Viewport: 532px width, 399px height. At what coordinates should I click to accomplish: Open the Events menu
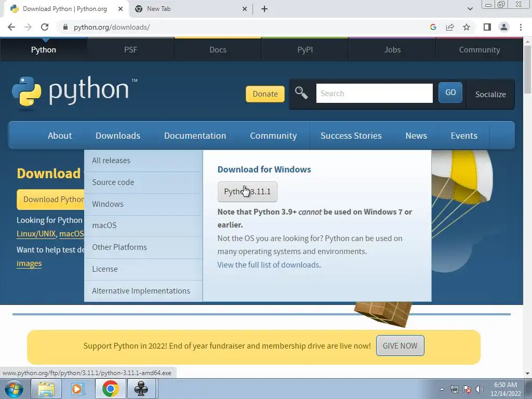pyautogui.click(x=464, y=136)
